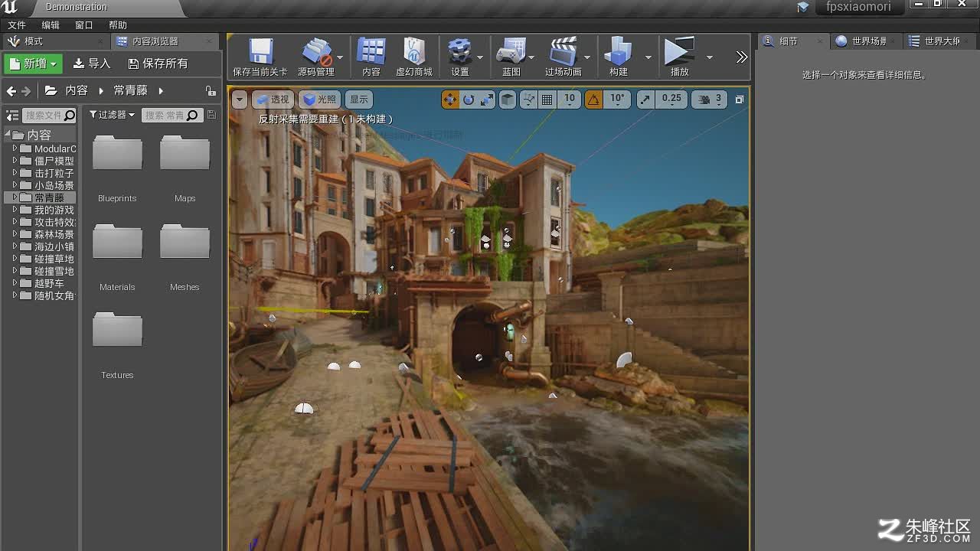Open the Filters dropdown
Image resolution: width=980 pixels, height=551 pixels.
pyautogui.click(x=112, y=115)
